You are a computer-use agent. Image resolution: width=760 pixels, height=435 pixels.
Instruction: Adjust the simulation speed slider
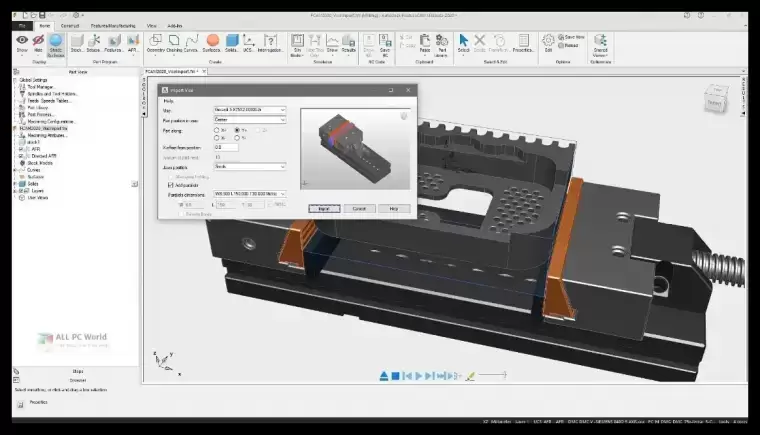pyautogui.click(x=492, y=374)
